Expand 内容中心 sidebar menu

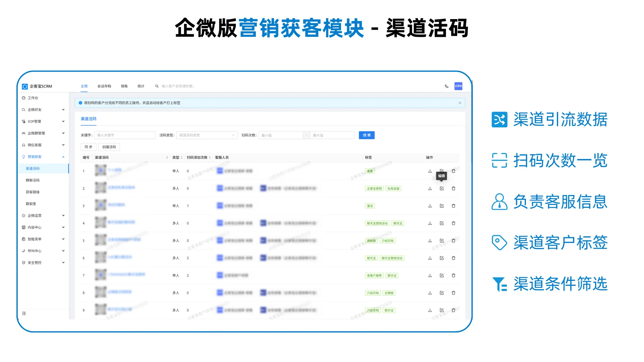(x=43, y=227)
